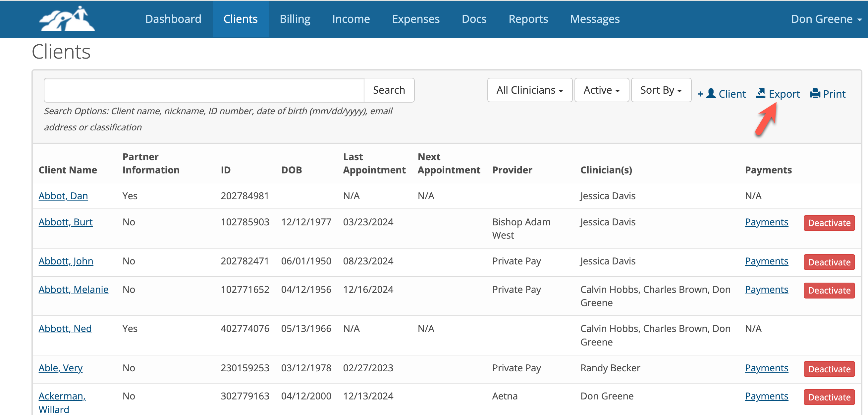The image size is (868, 415).
Task: Click the Print printer icon
Action: click(x=815, y=94)
